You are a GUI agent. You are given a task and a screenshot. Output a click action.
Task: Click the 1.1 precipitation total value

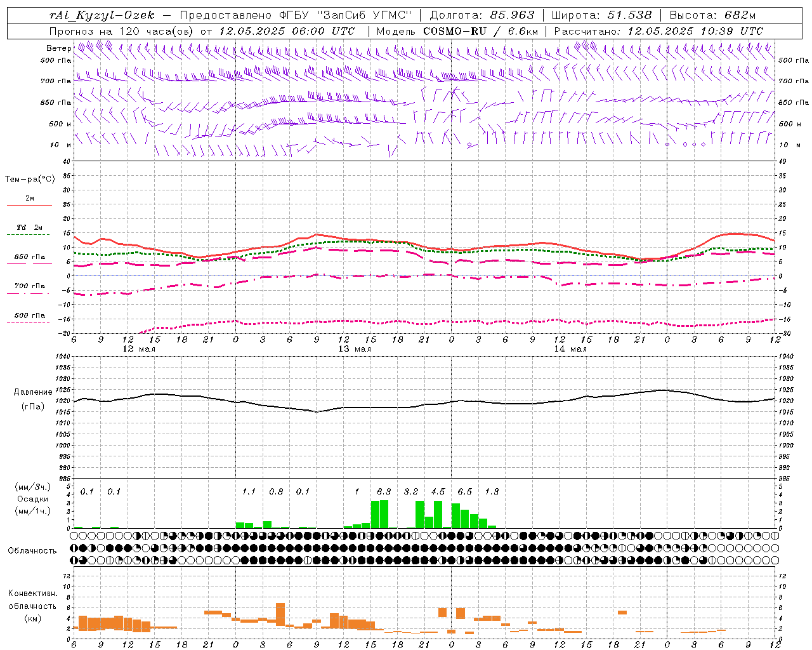(x=249, y=492)
